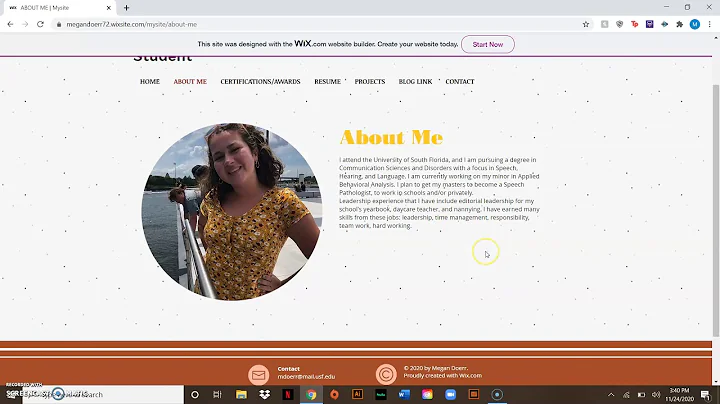Open the orange square taskbar app

pyautogui.click(x=474, y=394)
